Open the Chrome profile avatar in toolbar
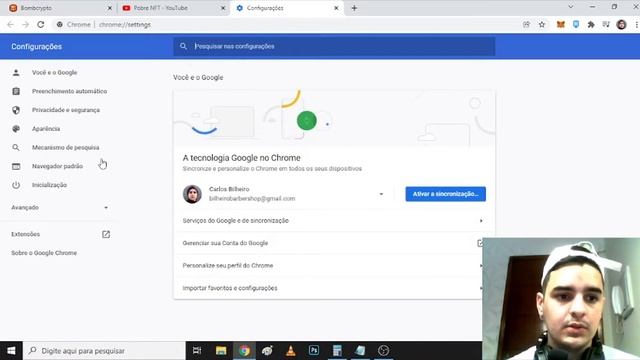 (621, 24)
